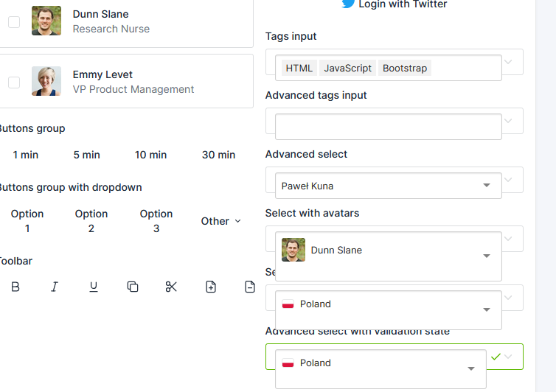Click the file-plus icon in toolbar
Viewport: 556px width, 392px height.
click(211, 287)
